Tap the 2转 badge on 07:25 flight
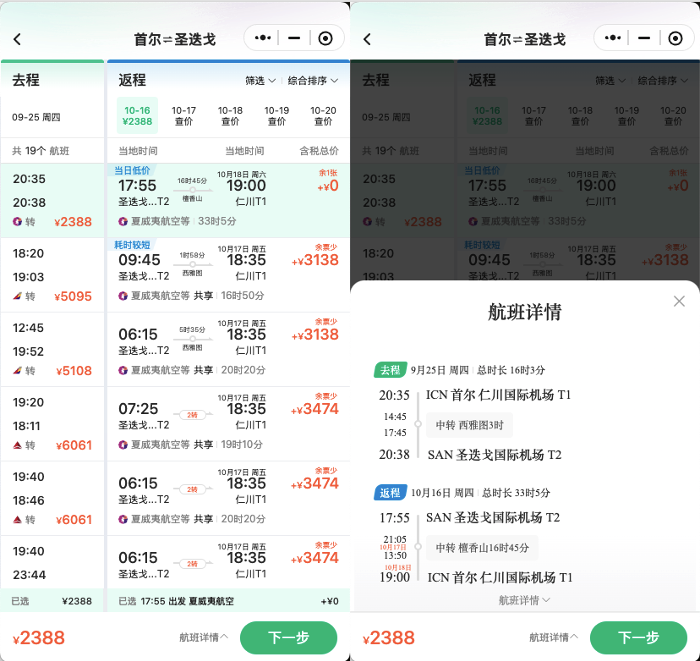Viewport: 700px width, 661px height. 192,415
